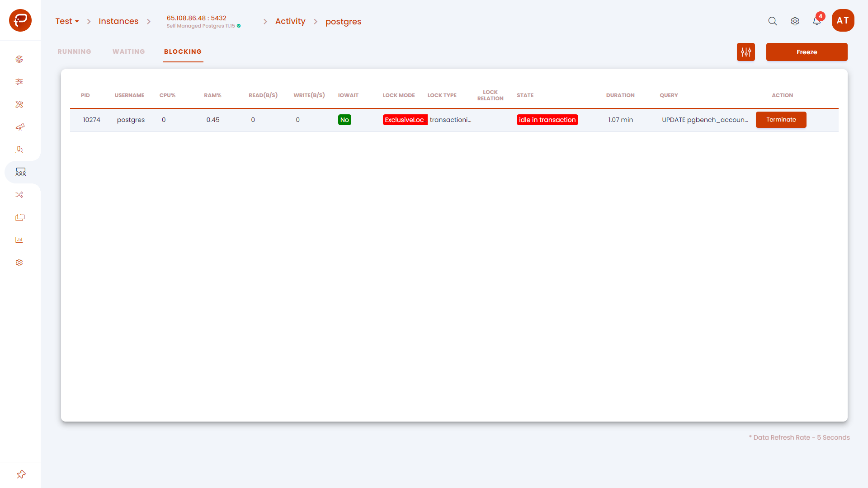This screenshot has height=488, width=868.
Task: Click the postgres username cell
Action: tap(131, 120)
